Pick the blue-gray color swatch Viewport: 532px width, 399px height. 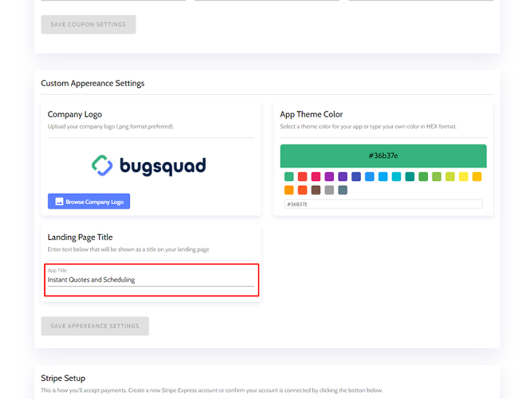(343, 190)
